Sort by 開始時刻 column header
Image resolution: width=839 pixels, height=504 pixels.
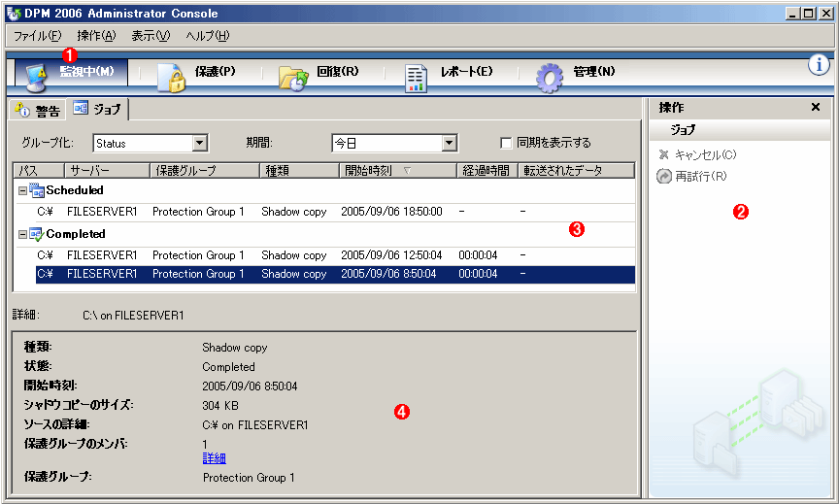[398, 171]
